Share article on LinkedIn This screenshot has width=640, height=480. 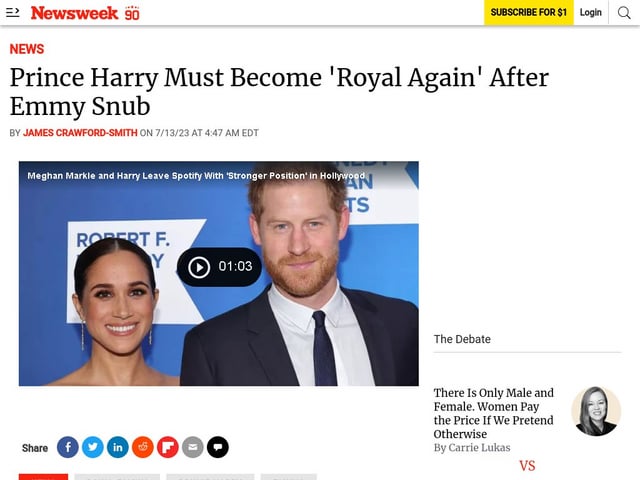(118, 447)
